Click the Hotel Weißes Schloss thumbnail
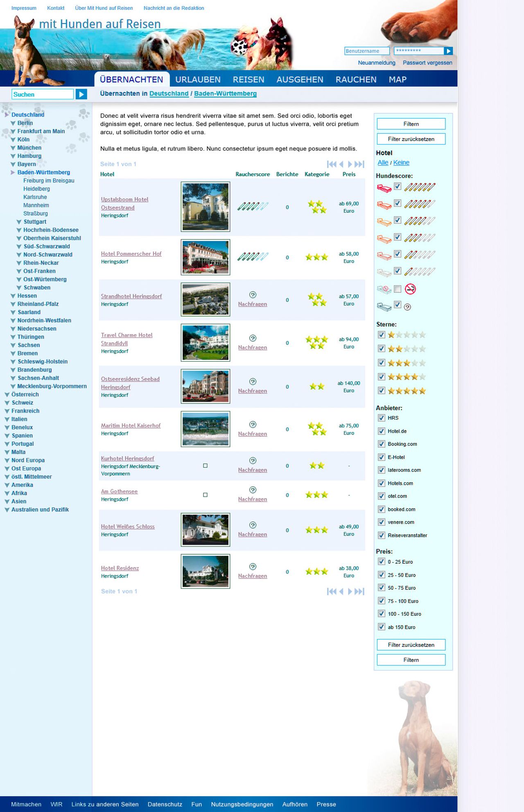Image resolution: width=524 pixels, height=812 pixels. [x=206, y=530]
